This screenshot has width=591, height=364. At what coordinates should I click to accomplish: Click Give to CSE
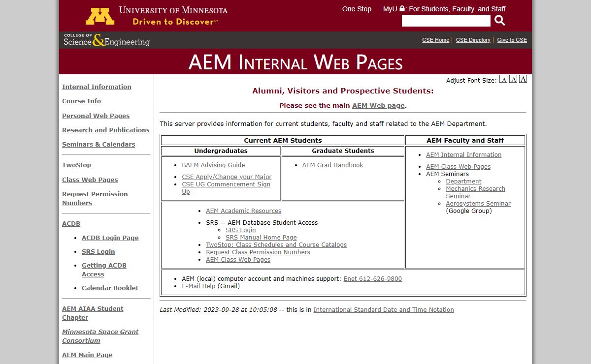[512, 40]
